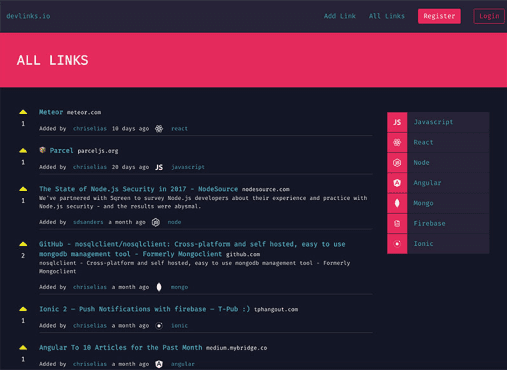Image resolution: width=507 pixels, height=370 pixels.
Task: Open the GitHub nosqlclient link title
Action: 192,249
